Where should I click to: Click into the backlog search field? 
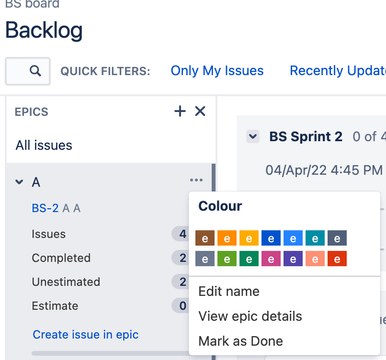coord(28,71)
